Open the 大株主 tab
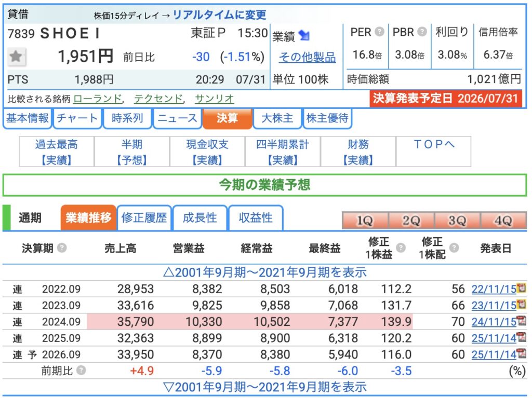Screen dimensions: 532x398 coord(277,118)
